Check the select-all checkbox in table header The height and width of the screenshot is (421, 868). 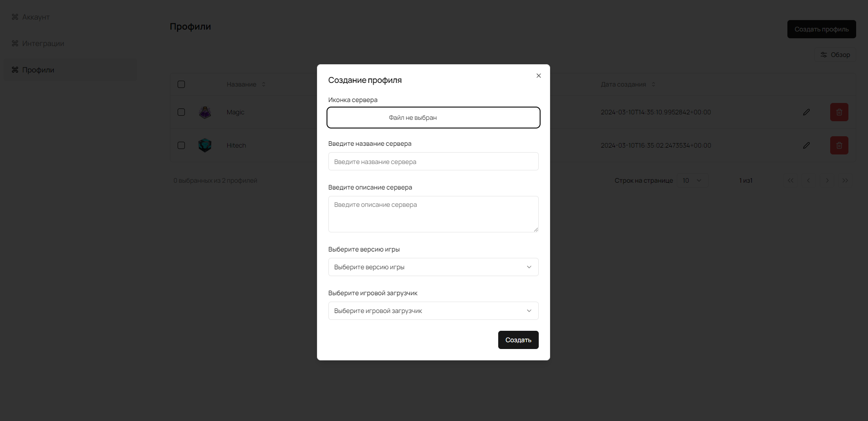click(181, 84)
